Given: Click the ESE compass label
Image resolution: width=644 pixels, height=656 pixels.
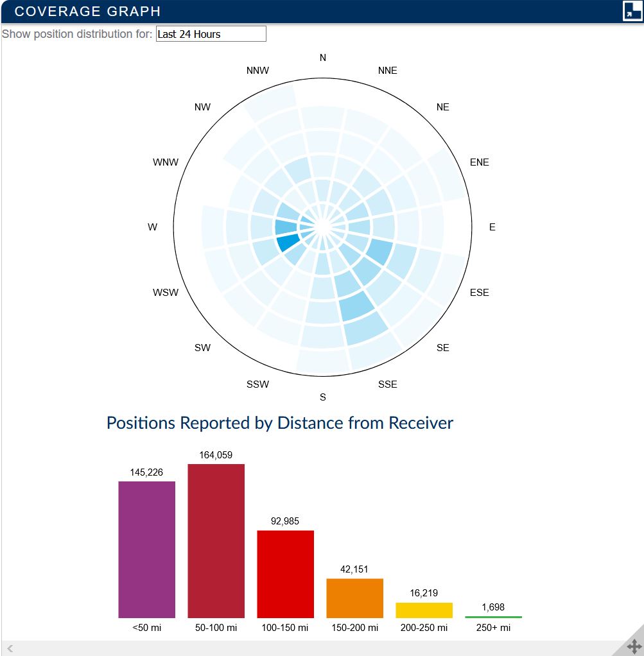Looking at the screenshot, I should coord(479,292).
